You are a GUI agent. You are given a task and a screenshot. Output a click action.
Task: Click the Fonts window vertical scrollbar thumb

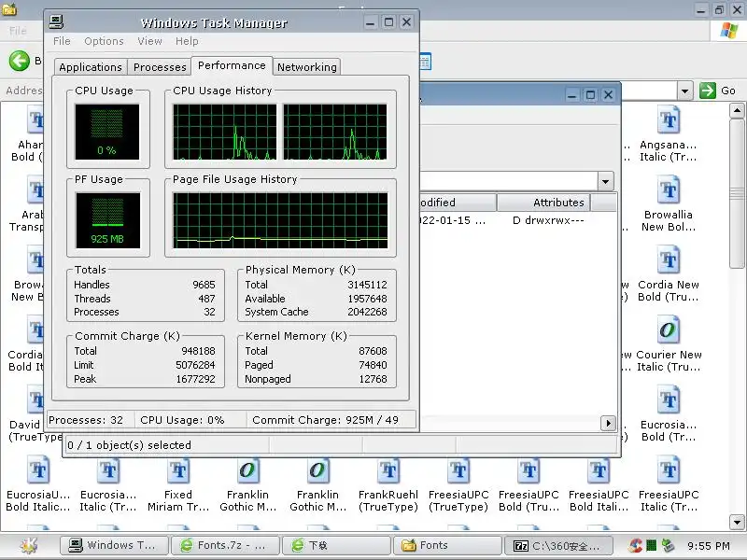click(x=737, y=193)
